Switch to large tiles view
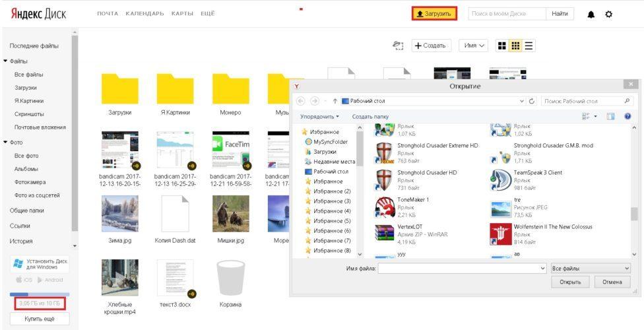644x330 pixels. click(x=502, y=46)
